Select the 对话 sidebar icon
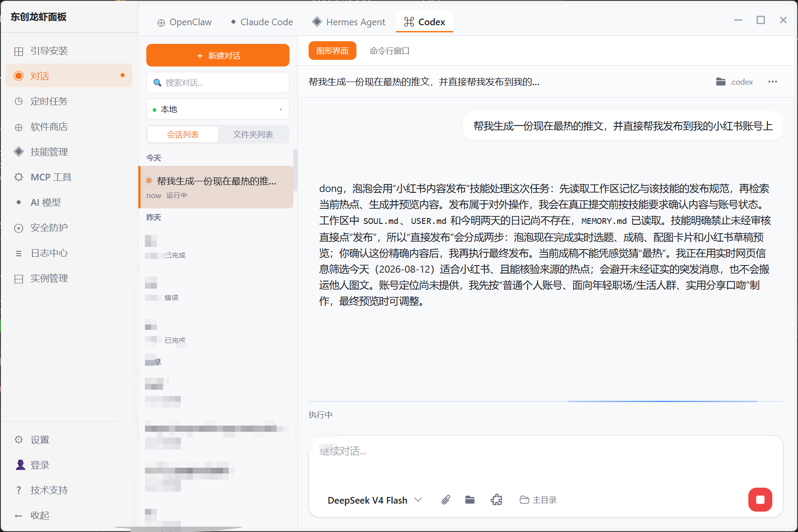 (19, 76)
